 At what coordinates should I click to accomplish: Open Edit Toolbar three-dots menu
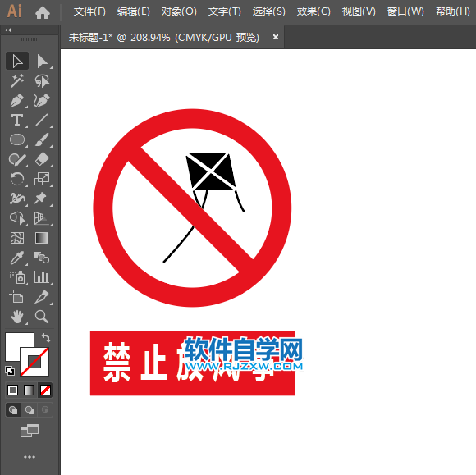tap(30, 457)
